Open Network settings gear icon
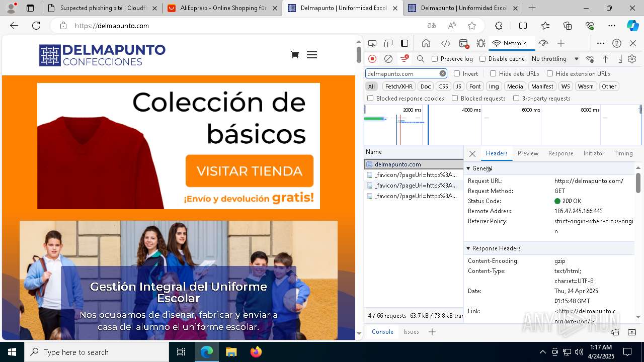 (632, 59)
